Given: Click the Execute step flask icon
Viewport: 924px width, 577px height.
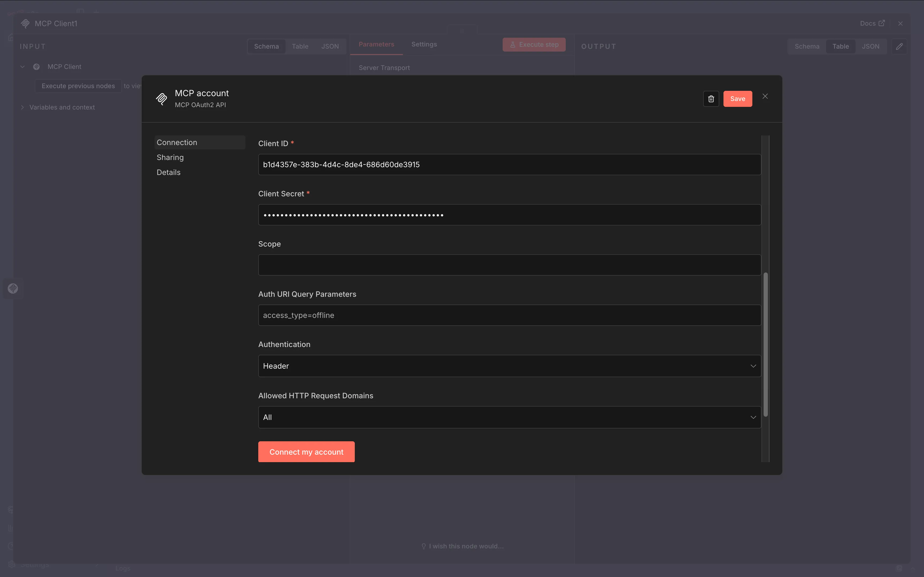Looking at the screenshot, I should [x=513, y=44].
